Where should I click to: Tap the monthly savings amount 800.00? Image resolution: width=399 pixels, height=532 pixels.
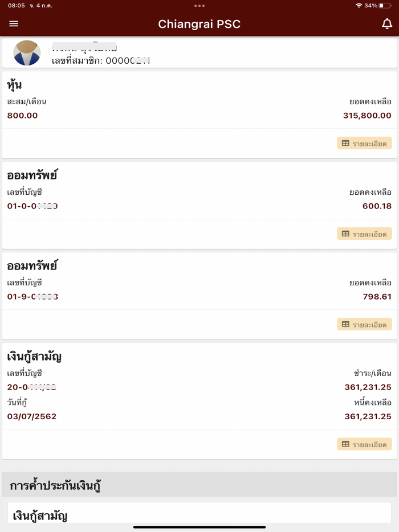coord(23,116)
